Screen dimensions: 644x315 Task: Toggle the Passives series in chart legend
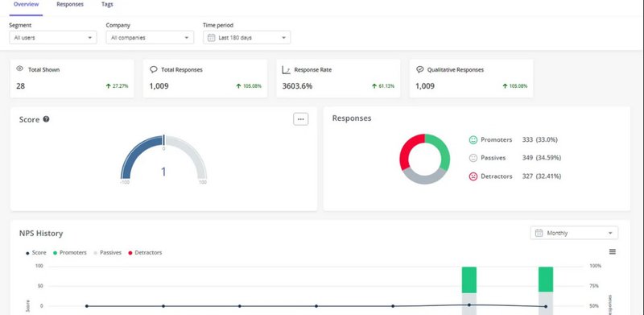(x=108, y=253)
